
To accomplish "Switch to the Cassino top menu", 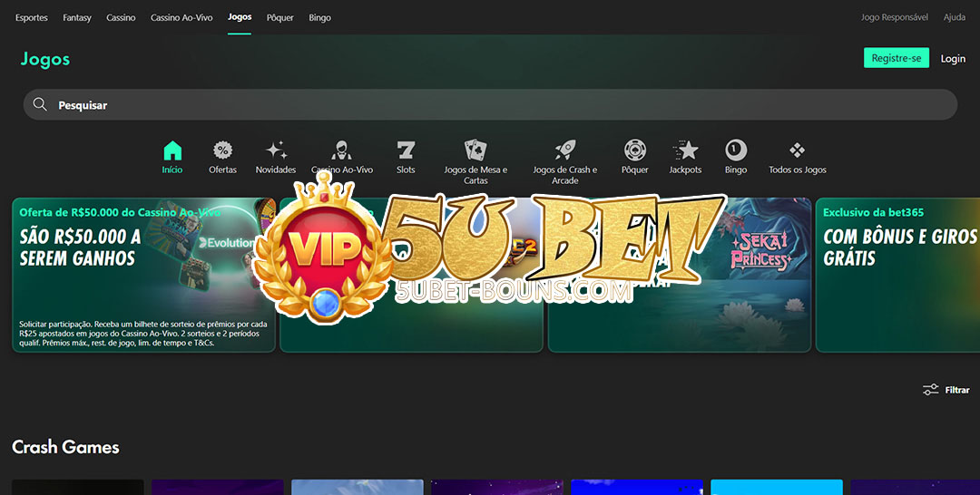I will [x=121, y=17].
